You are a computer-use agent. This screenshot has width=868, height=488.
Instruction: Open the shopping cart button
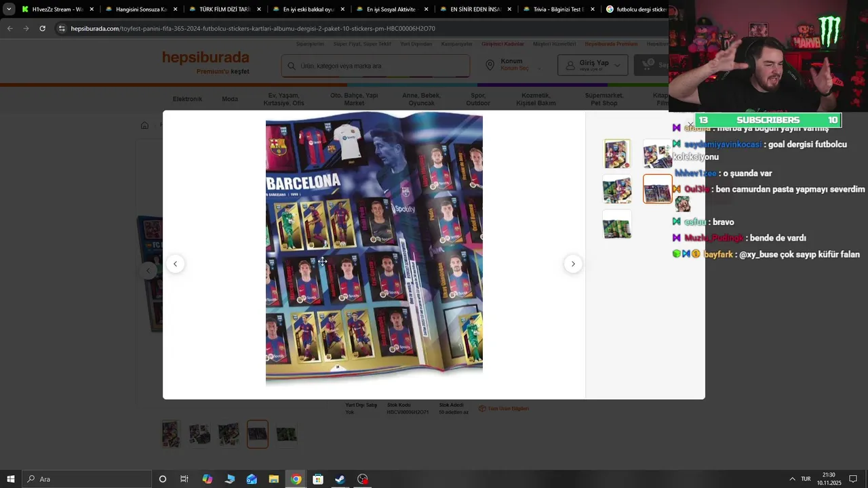click(x=651, y=65)
